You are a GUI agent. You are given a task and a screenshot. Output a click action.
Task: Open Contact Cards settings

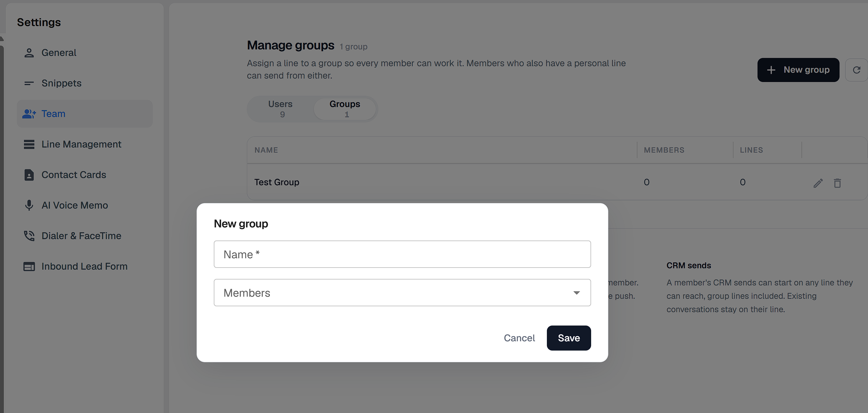(85, 175)
